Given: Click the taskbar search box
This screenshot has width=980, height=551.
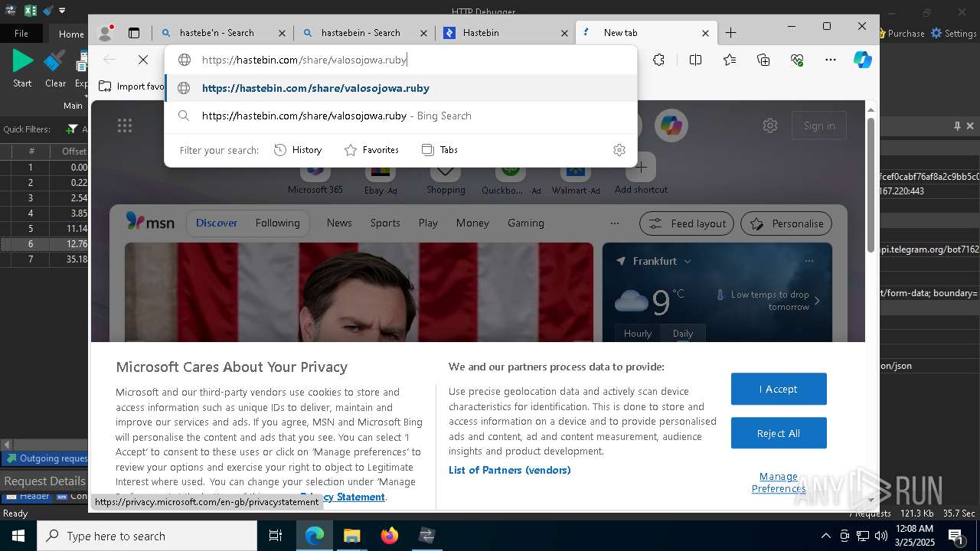Looking at the screenshot, I should [147, 536].
